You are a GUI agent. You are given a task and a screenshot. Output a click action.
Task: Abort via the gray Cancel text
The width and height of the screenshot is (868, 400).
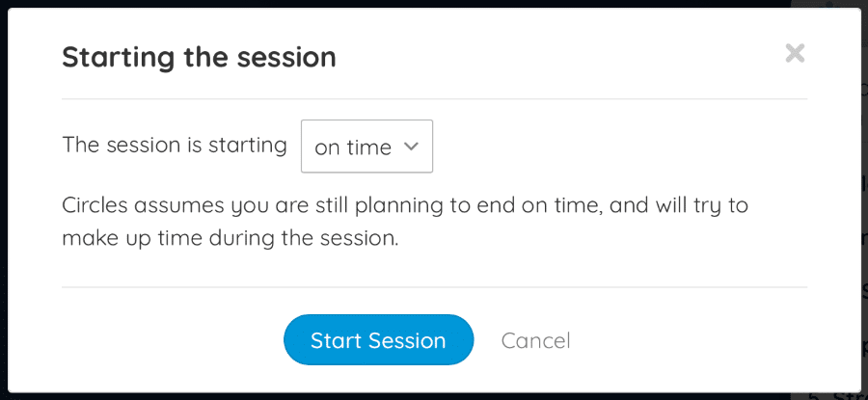point(536,340)
